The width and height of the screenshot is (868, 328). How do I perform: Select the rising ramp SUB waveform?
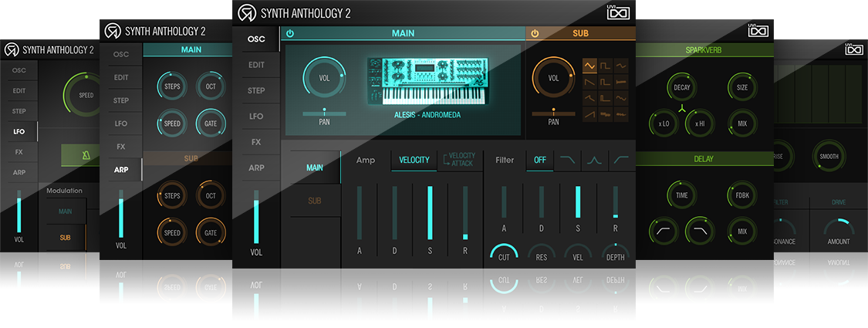pos(589,115)
